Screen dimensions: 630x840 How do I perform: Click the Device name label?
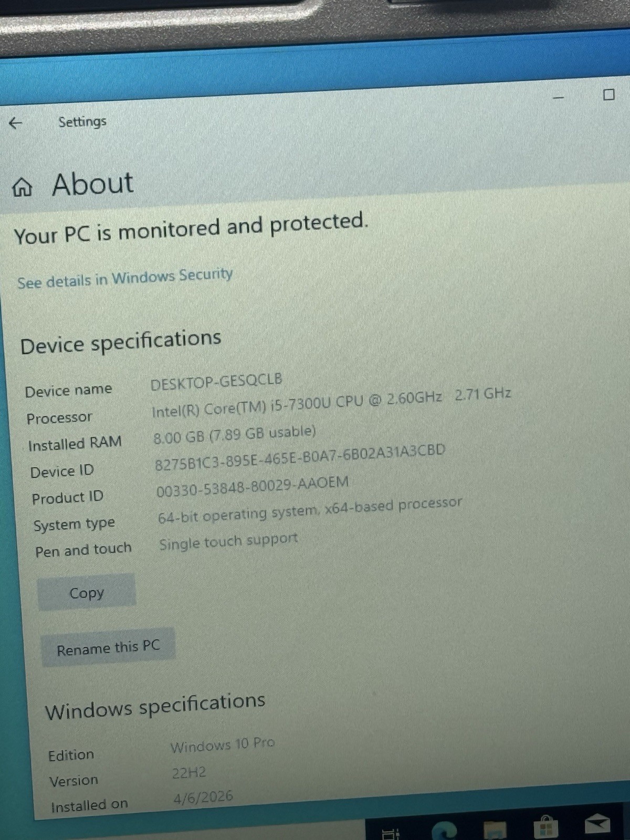click(68, 391)
